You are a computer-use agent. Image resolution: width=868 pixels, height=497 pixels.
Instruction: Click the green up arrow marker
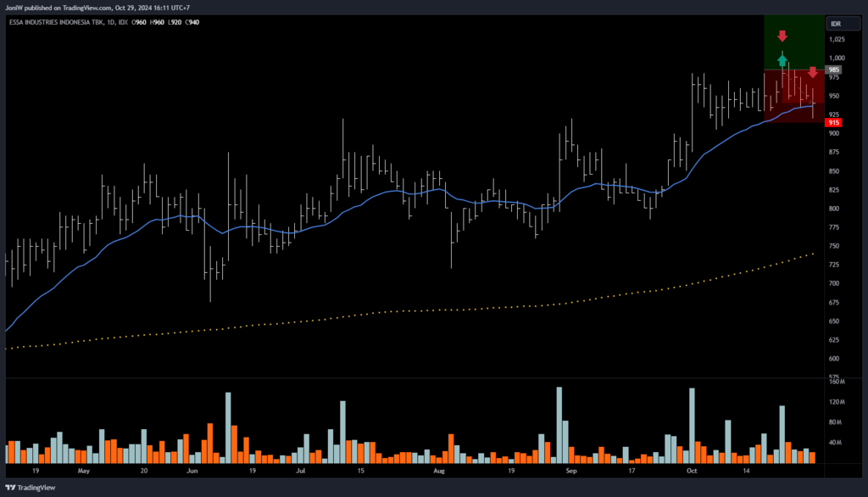(782, 60)
